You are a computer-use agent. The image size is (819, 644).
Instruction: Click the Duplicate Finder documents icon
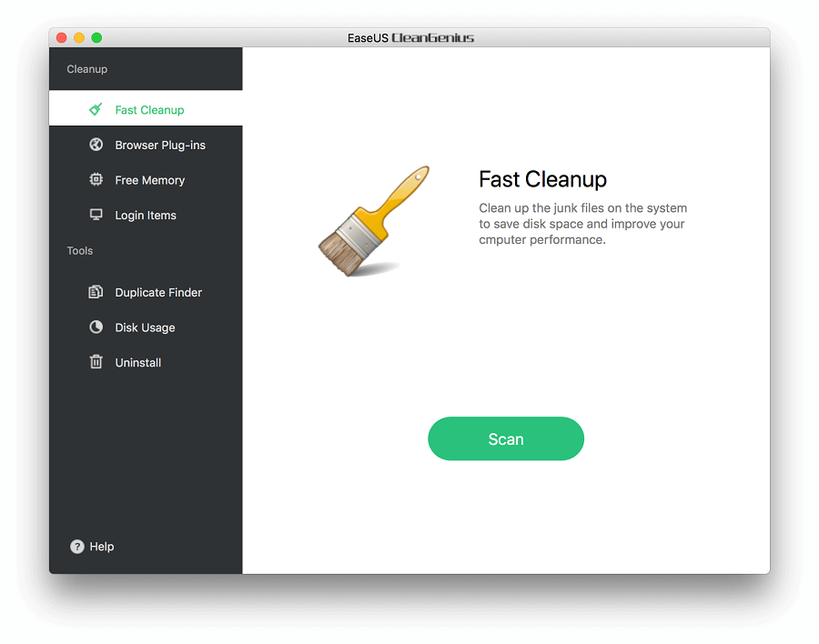[96, 292]
